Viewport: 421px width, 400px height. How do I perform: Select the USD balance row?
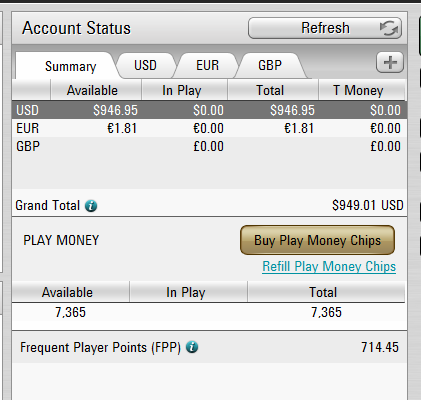point(209,110)
